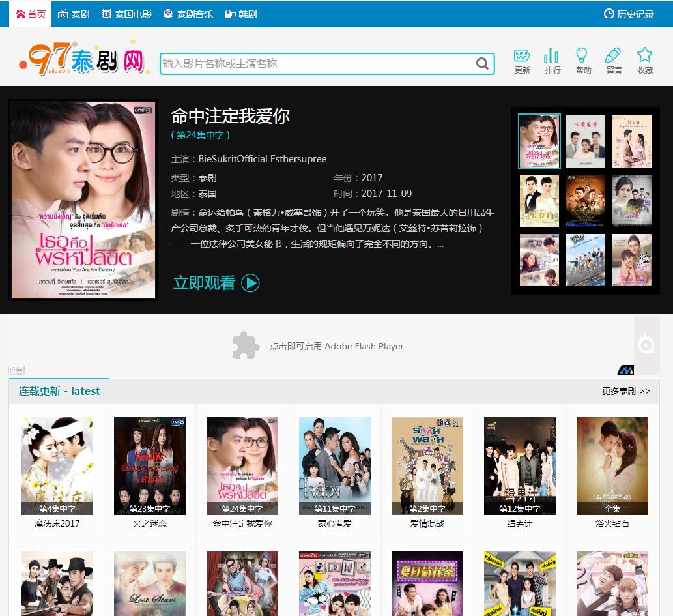The height and width of the screenshot is (616, 673).
Task: Select the bottom-left featured grid thumbnail
Action: pyautogui.click(x=539, y=260)
